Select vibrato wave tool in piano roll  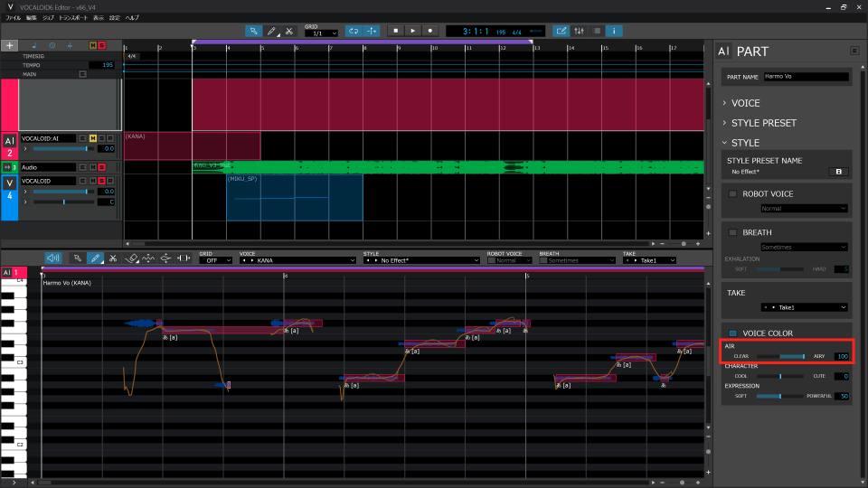148,258
